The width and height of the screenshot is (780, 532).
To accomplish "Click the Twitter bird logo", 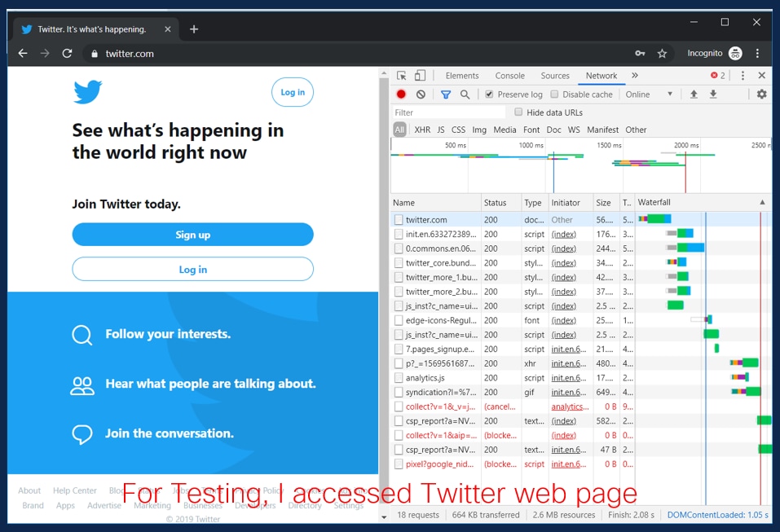I will [x=88, y=92].
